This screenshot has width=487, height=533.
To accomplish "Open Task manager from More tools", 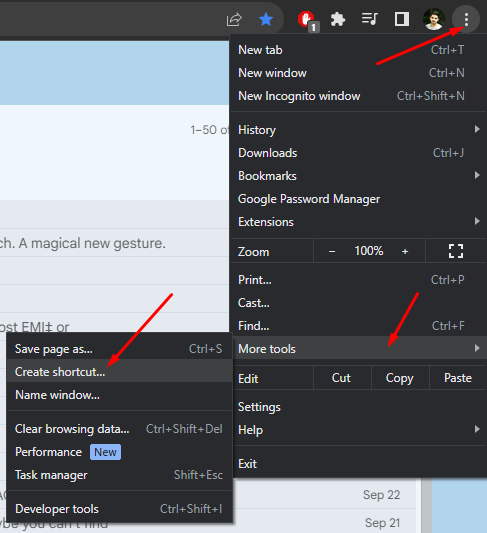I will [x=119, y=475].
